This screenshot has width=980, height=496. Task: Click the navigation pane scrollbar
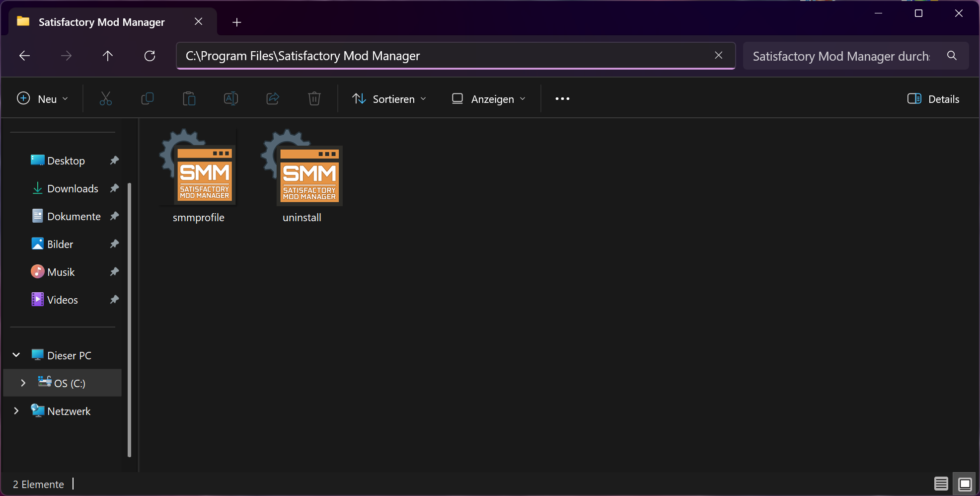[x=130, y=320]
